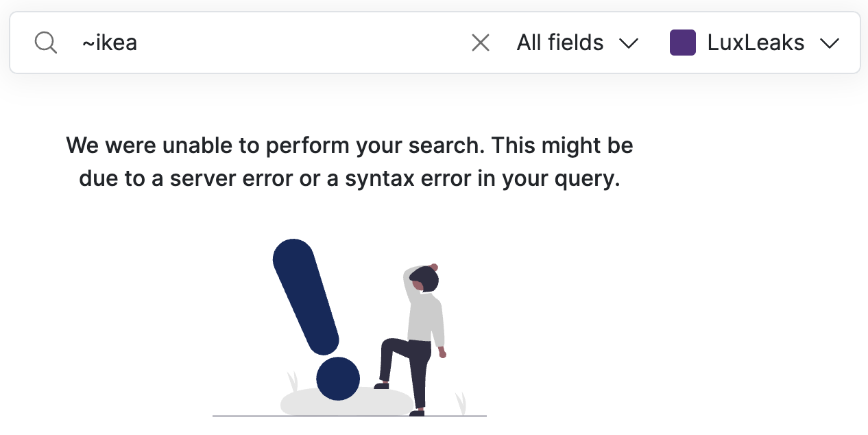The image size is (868, 435).
Task: Click the chevron beside LuxLeaks
Action: pos(830,43)
